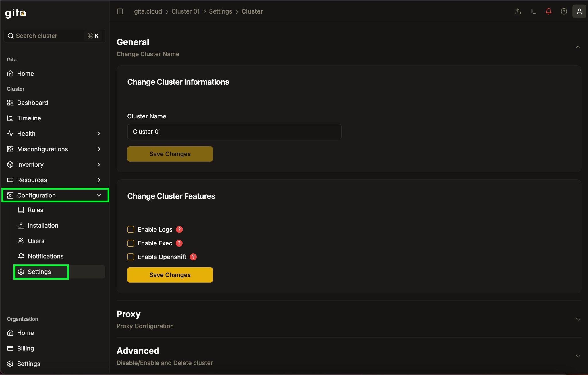Click the Proxy section heading
This screenshot has height=375, width=588.
tap(128, 314)
